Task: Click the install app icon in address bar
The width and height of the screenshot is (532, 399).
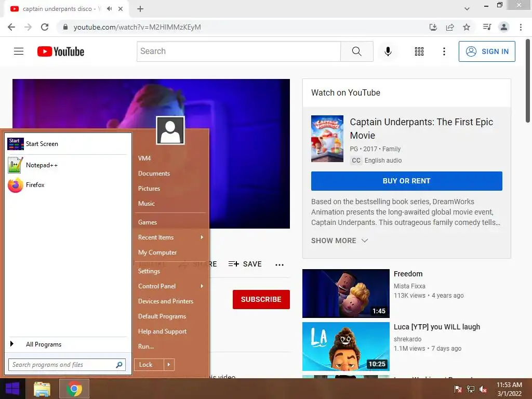Action: (x=433, y=27)
